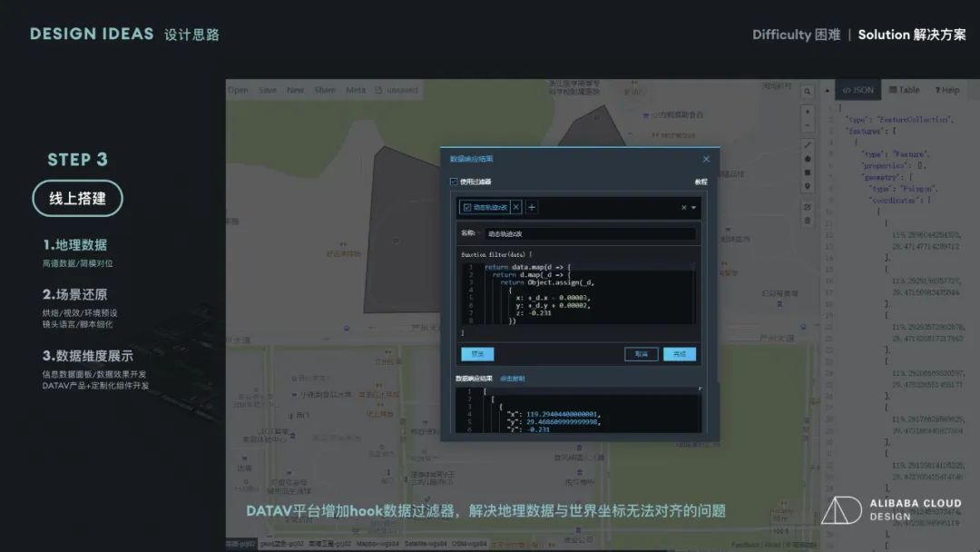Clear the filter selector with small x

684,208
